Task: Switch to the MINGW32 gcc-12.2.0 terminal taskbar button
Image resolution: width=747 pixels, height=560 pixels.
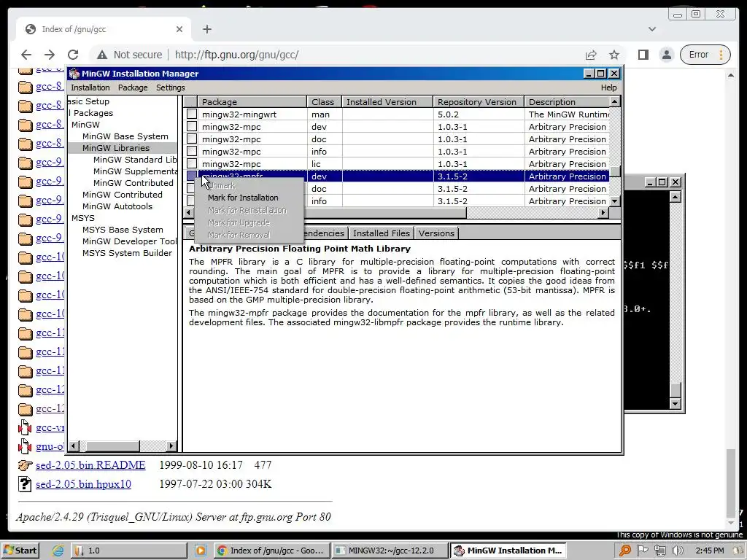Action: (x=390, y=551)
